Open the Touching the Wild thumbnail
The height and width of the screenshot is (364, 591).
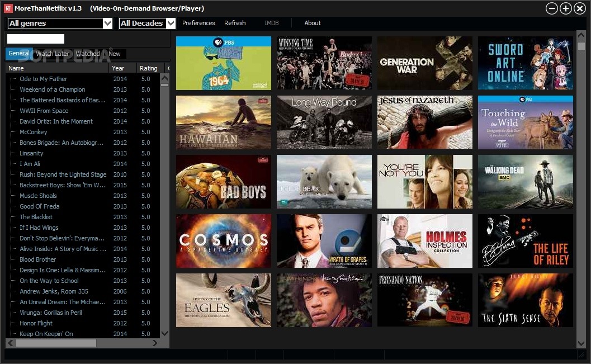tap(526, 122)
